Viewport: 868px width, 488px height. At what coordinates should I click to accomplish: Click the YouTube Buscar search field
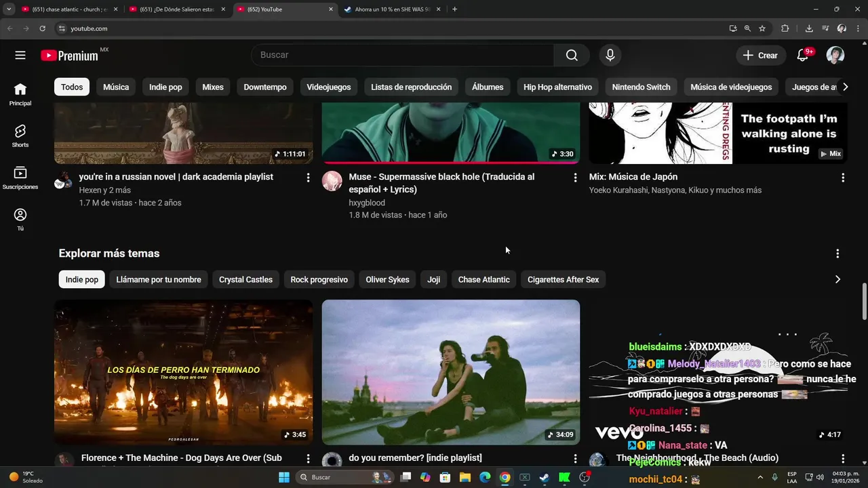[x=403, y=56]
